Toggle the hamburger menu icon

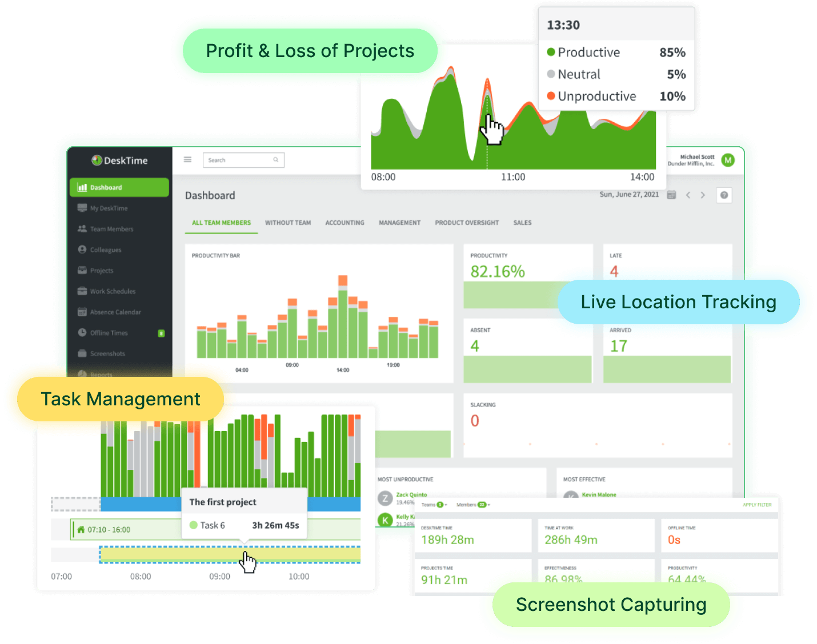pos(187,159)
